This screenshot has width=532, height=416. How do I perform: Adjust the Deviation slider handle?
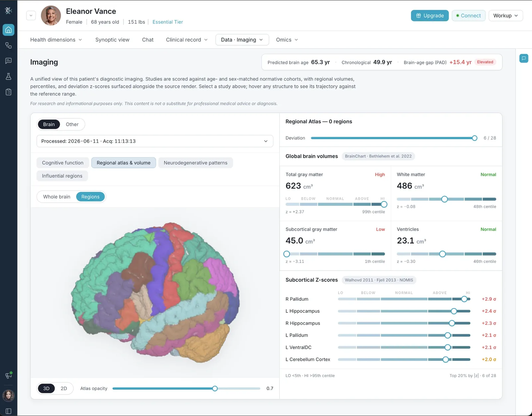[x=474, y=138]
